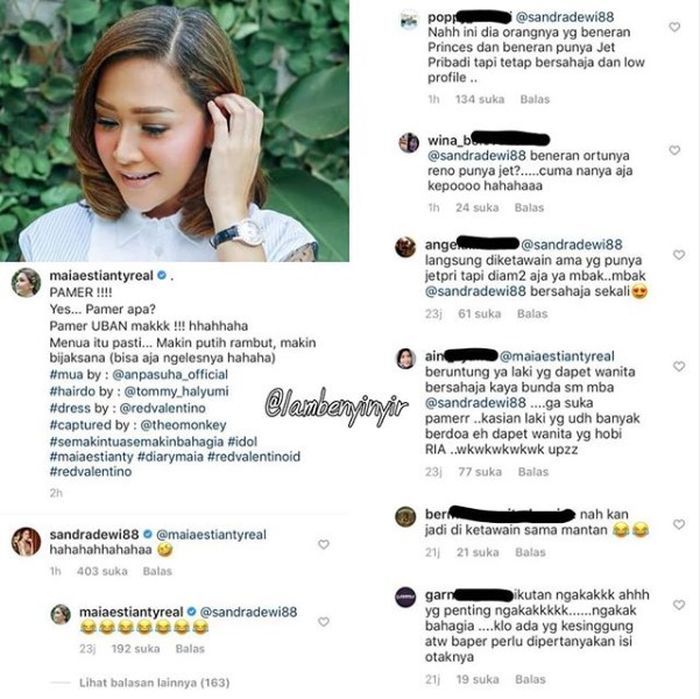Open the @redvalentino mention in caption
Viewport: 700px width, 699px height.
click(x=162, y=408)
